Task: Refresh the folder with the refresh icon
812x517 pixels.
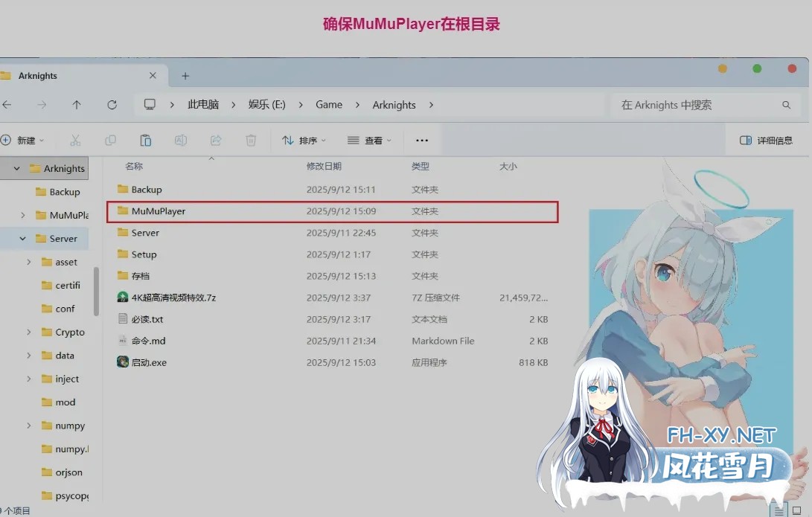Action: pos(112,104)
